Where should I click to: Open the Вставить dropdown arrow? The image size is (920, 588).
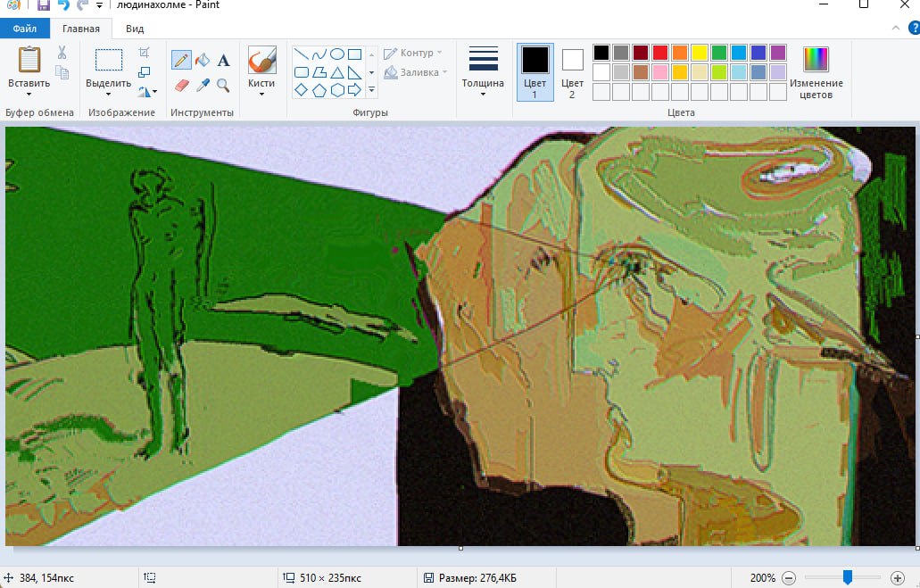[x=29, y=94]
